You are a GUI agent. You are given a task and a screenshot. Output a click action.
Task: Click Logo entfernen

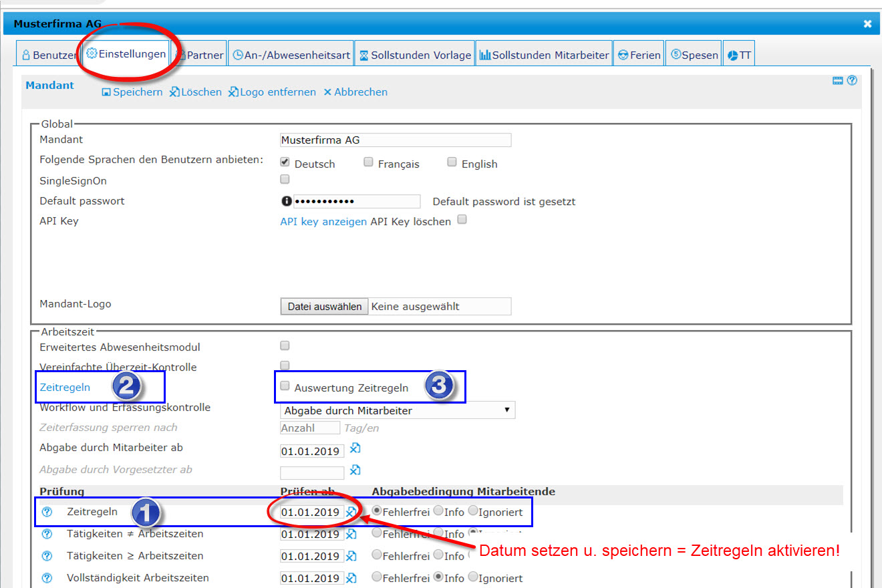click(272, 92)
